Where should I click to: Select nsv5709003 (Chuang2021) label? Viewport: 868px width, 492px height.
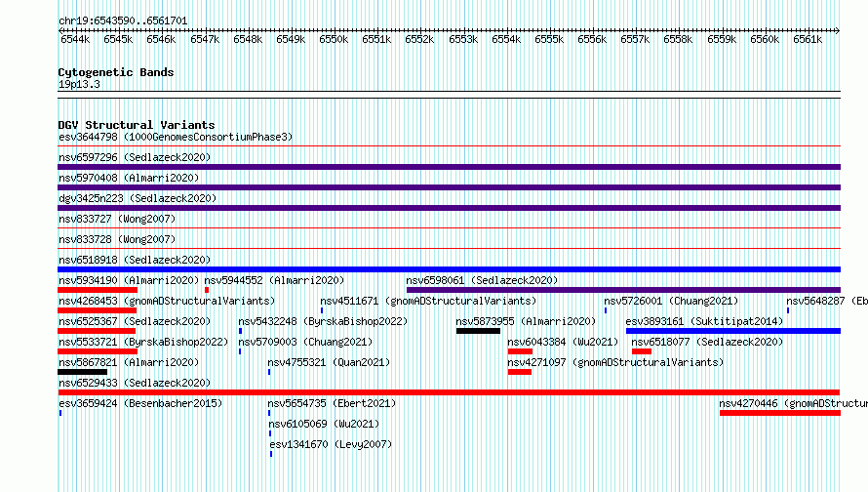(305, 342)
